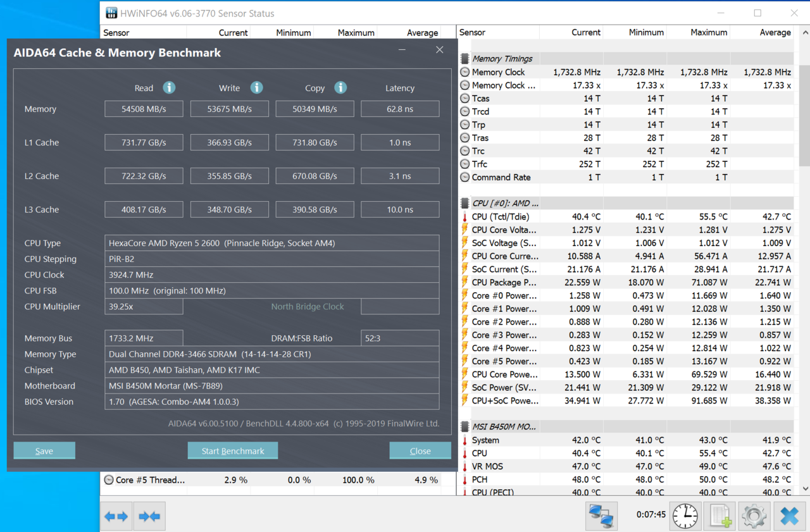The height and width of the screenshot is (532, 810).
Task: Minimize the AIDA64 benchmark window
Action: pos(402,50)
